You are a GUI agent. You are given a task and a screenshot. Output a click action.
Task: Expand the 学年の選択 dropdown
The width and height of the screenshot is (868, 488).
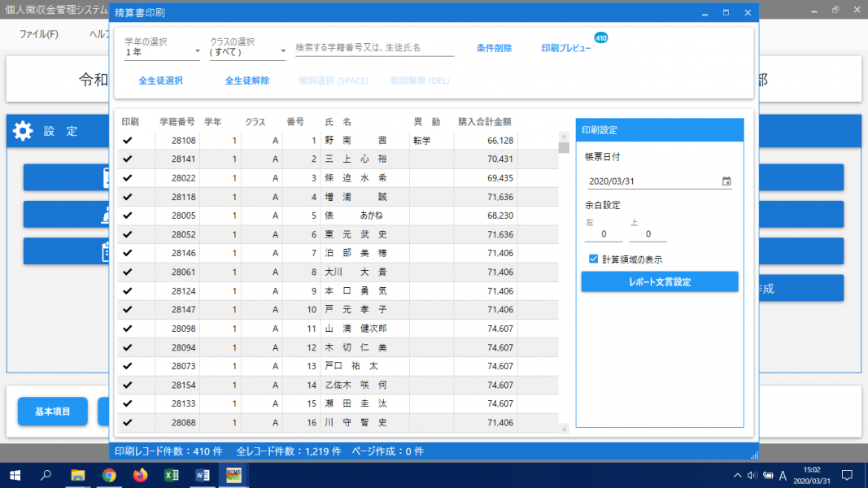tap(162, 52)
